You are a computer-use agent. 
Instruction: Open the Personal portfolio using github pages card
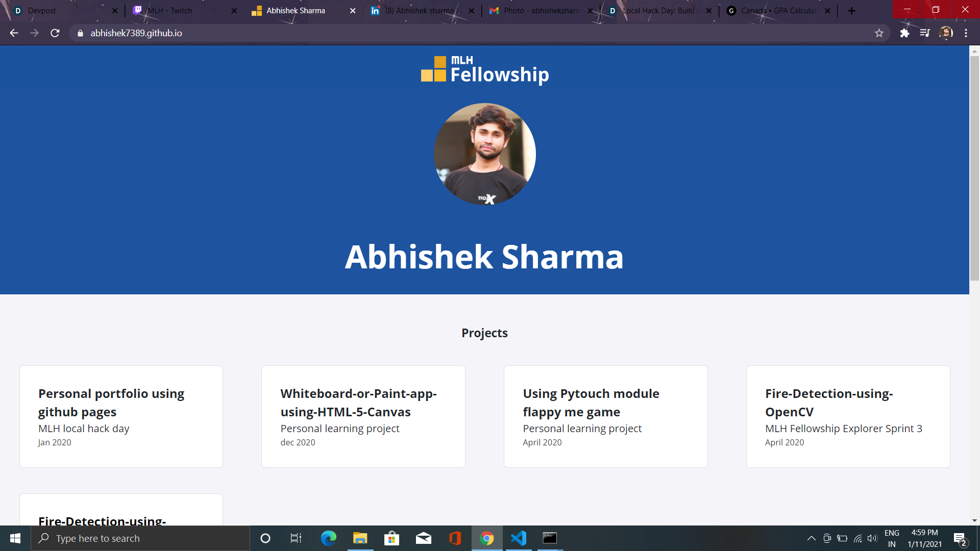coord(121,416)
